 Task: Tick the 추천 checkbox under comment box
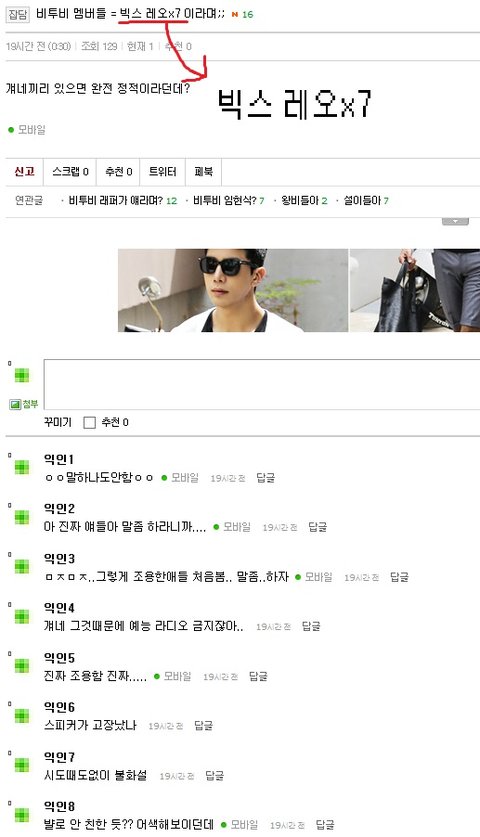(x=90, y=423)
